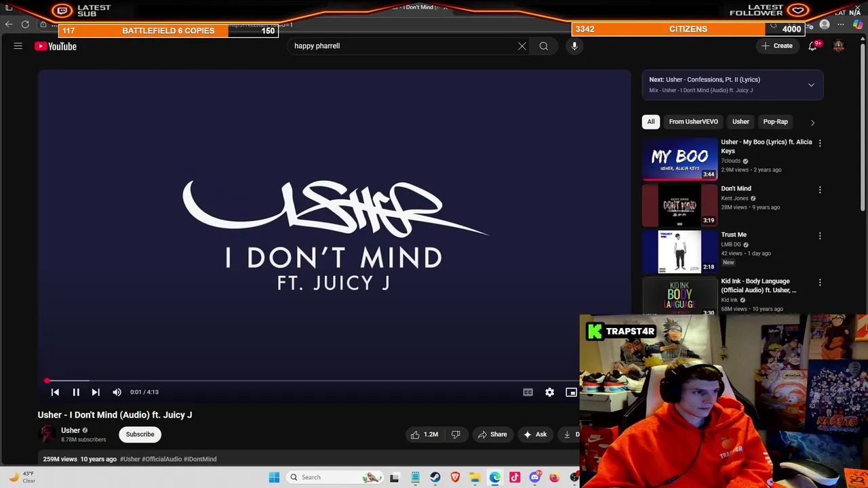The image size is (868, 488).
Task: Clear the search box with the X
Action: [522, 46]
